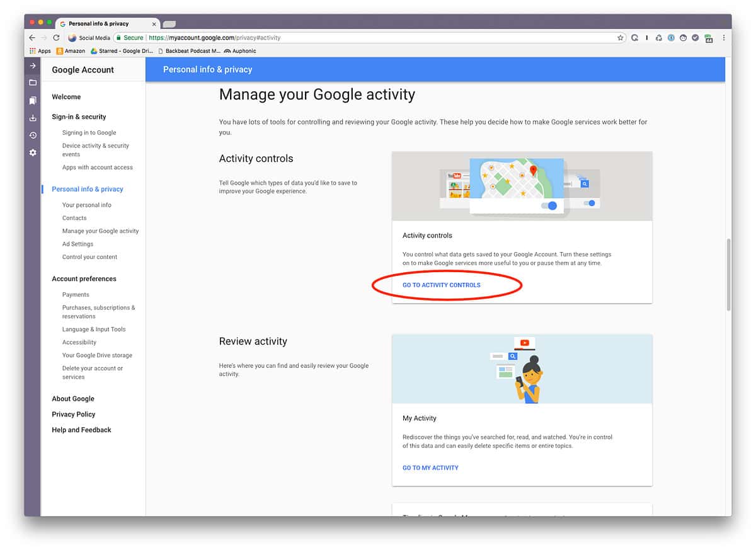Screen dimensions: 756x550
Task: Close the Personal info & privacy tab
Action: [x=154, y=24]
